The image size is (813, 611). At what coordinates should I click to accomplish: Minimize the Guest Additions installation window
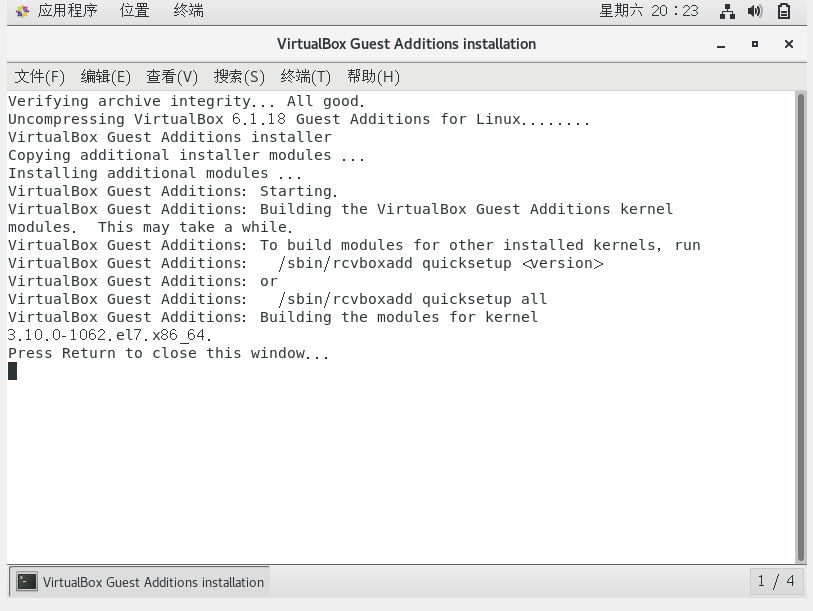[x=721, y=44]
